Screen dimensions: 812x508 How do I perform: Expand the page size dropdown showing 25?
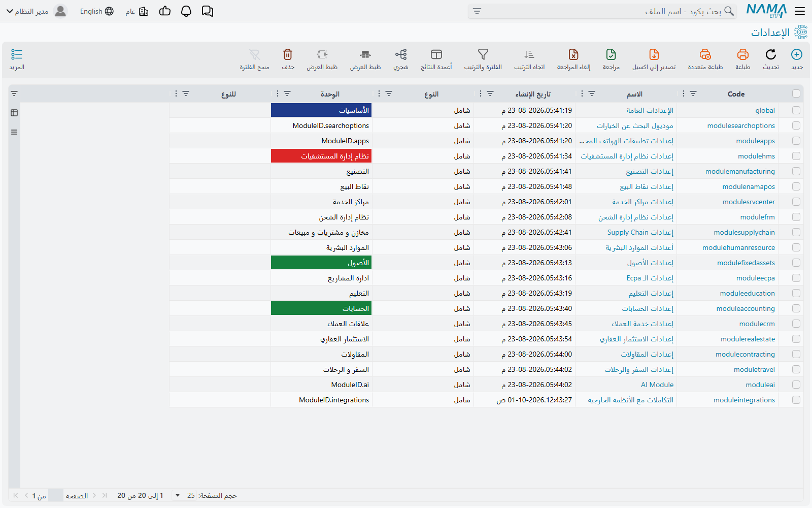click(177, 495)
